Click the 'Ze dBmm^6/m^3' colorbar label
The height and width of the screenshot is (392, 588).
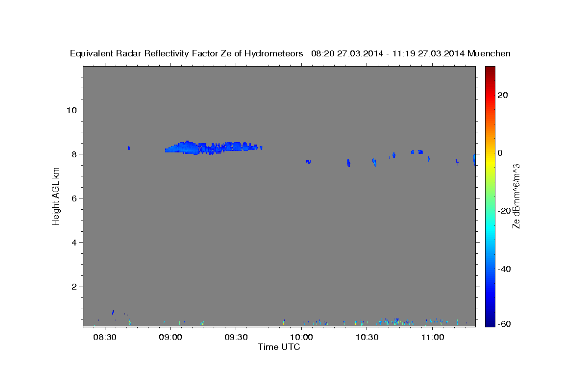(516, 196)
